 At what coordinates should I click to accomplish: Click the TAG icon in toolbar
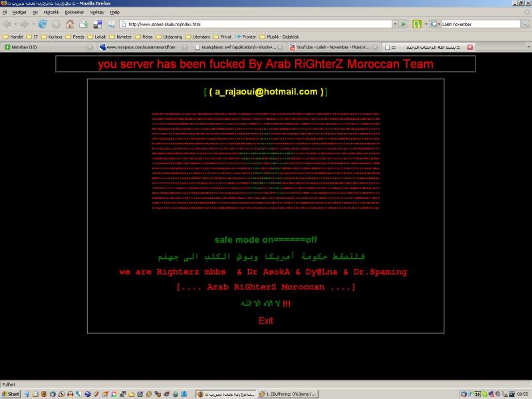click(x=110, y=24)
